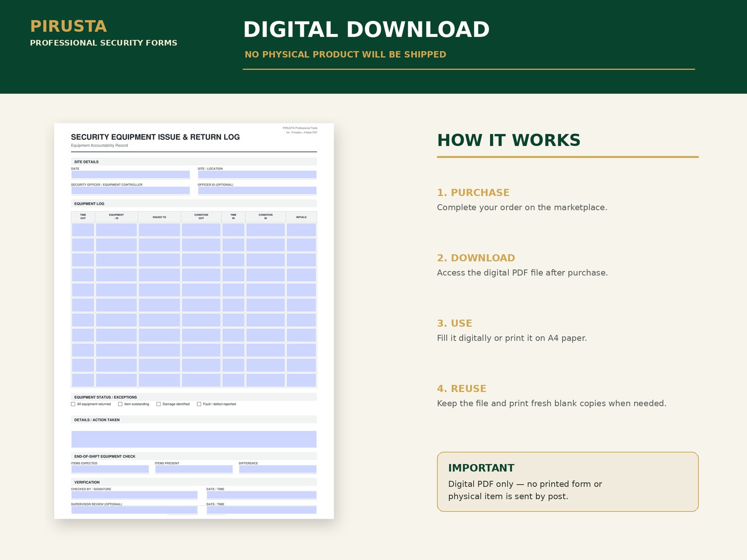
Task: Click the 'ISSUED TO' column header
Action: click(159, 217)
